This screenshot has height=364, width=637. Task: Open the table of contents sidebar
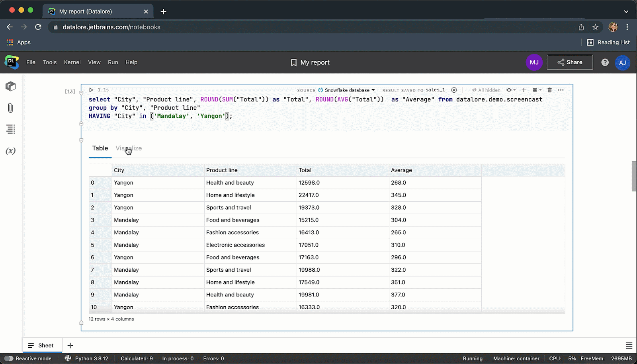pyautogui.click(x=11, y=129)
